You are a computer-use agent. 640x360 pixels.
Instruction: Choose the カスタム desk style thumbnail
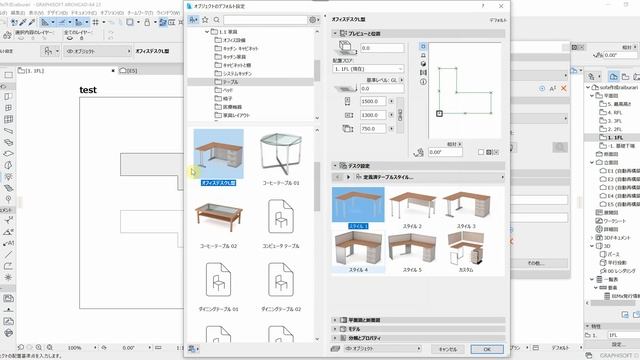click(466, 252)
